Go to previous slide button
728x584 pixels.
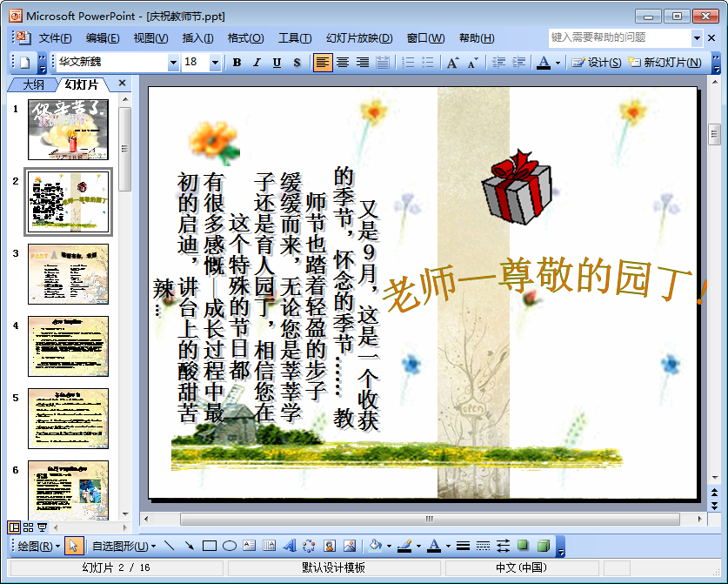tap(714, 493)
